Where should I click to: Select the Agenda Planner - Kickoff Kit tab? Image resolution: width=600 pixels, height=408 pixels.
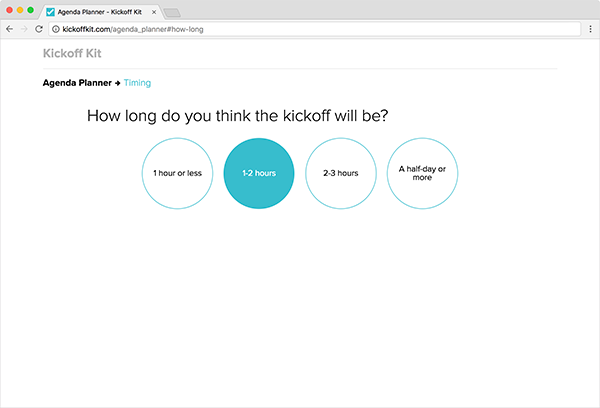coord(100,12)
